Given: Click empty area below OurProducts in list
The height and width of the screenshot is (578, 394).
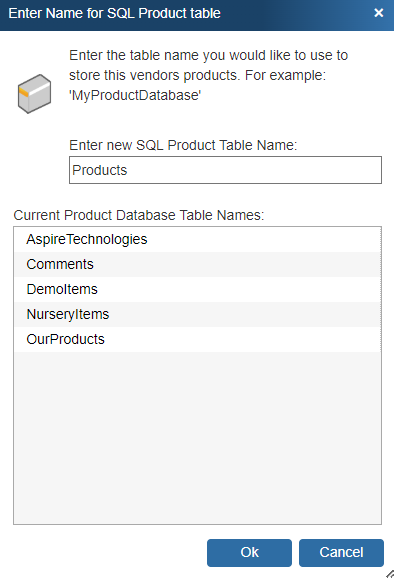Looking at the screenshot, I should point(198,438).
